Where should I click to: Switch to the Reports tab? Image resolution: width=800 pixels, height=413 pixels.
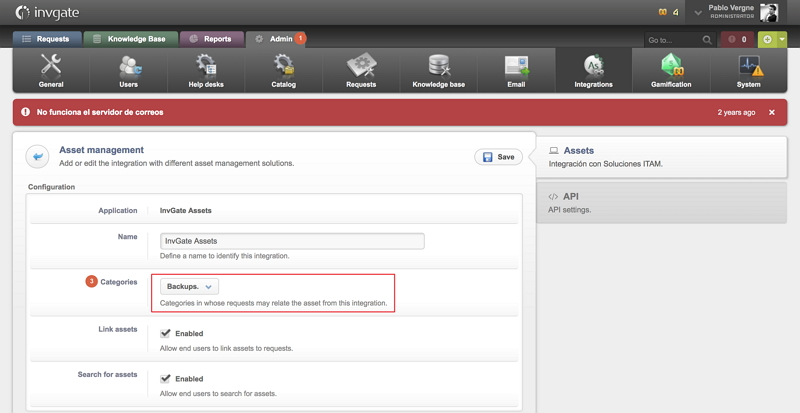[x=212, y=39]
